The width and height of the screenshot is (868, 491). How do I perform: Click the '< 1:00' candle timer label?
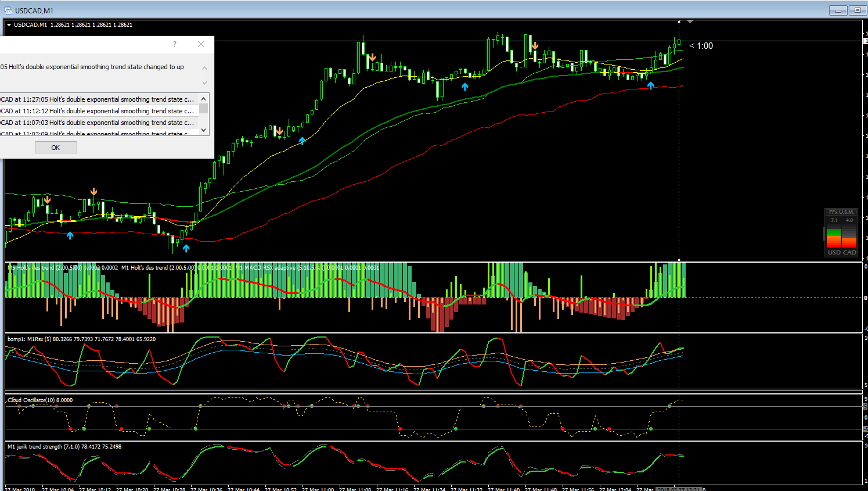point(701,46)
